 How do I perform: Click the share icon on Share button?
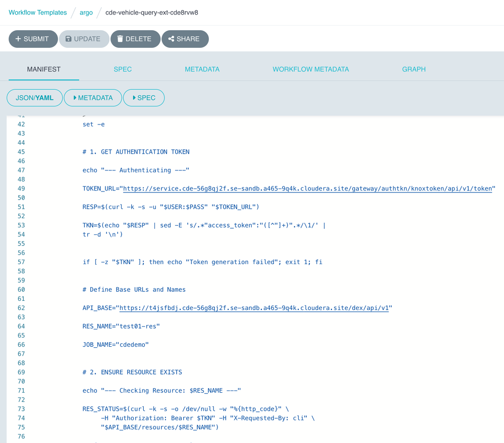point(172,39)
